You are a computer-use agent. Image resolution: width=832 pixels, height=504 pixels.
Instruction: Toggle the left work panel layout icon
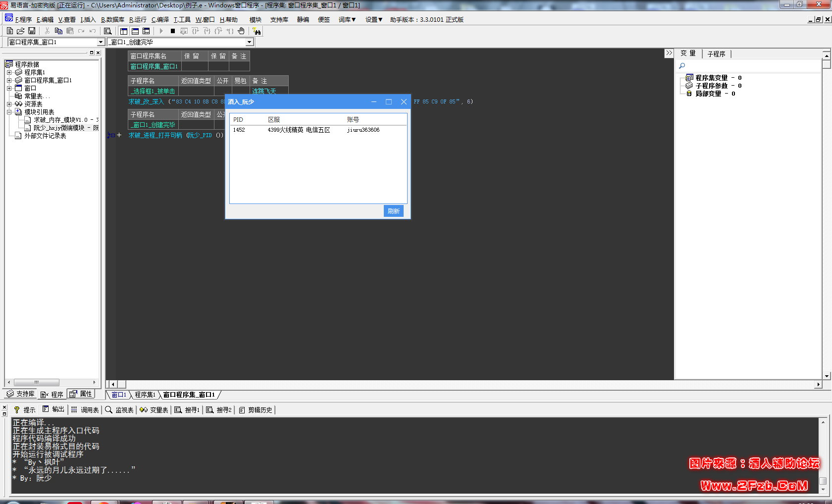coord(124,31)
